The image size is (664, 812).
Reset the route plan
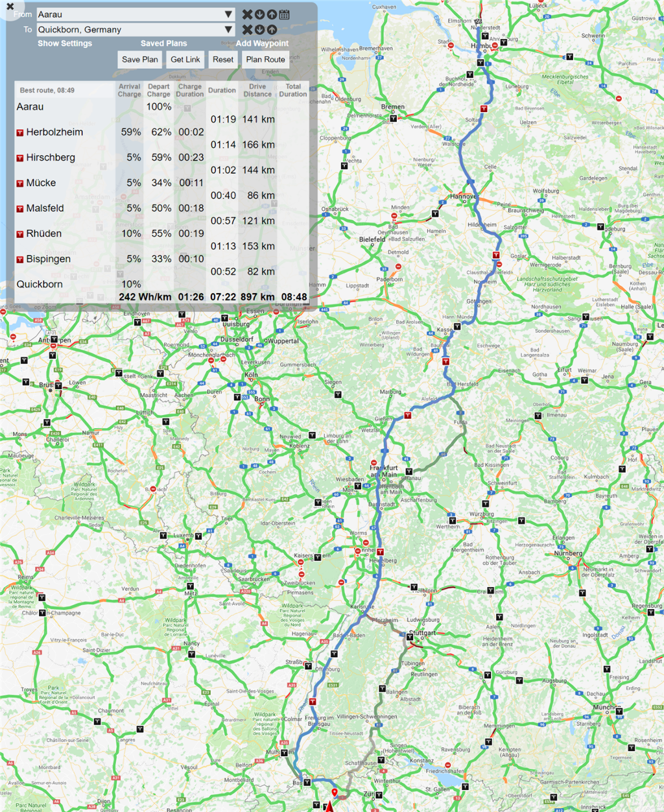point(222,60)
